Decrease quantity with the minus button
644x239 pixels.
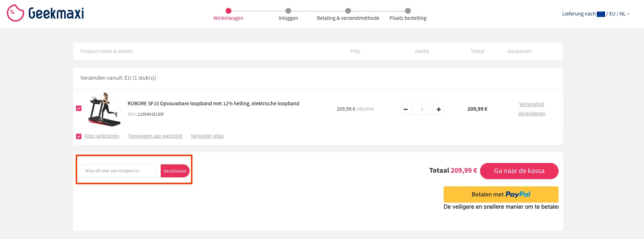(x=406, y=109)
